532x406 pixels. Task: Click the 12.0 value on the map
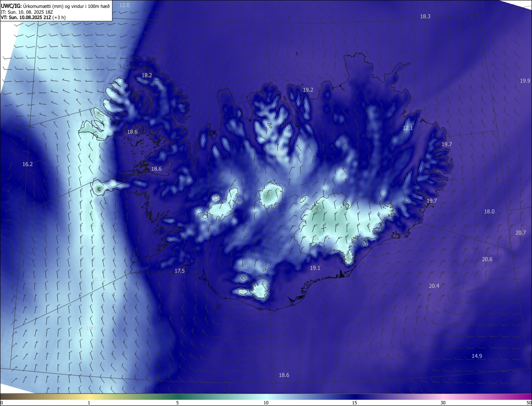124,5
